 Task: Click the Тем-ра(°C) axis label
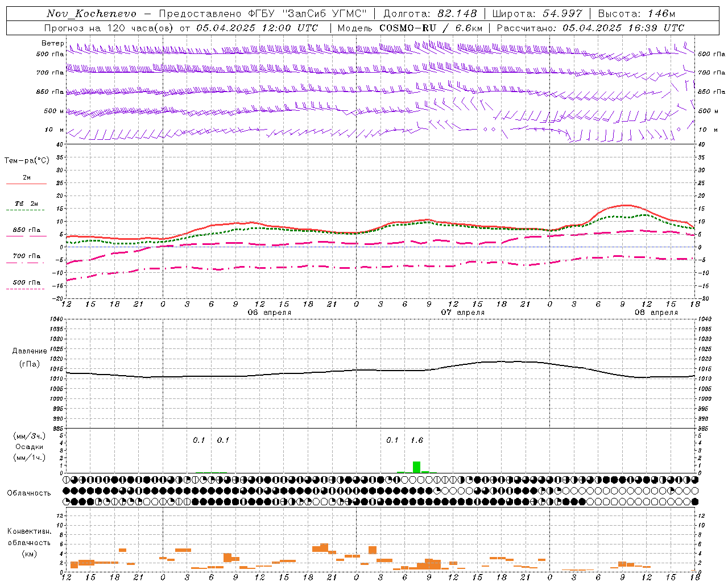pos(27,161)
